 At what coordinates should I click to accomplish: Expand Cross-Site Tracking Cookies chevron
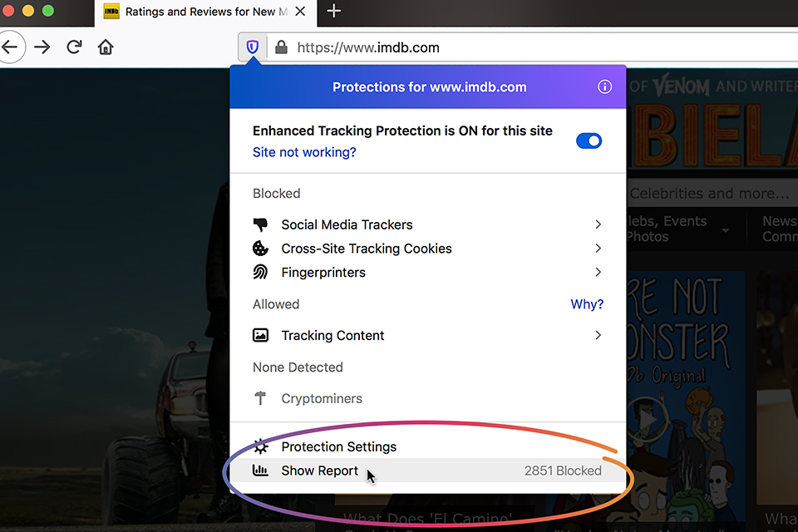[598, 249]
